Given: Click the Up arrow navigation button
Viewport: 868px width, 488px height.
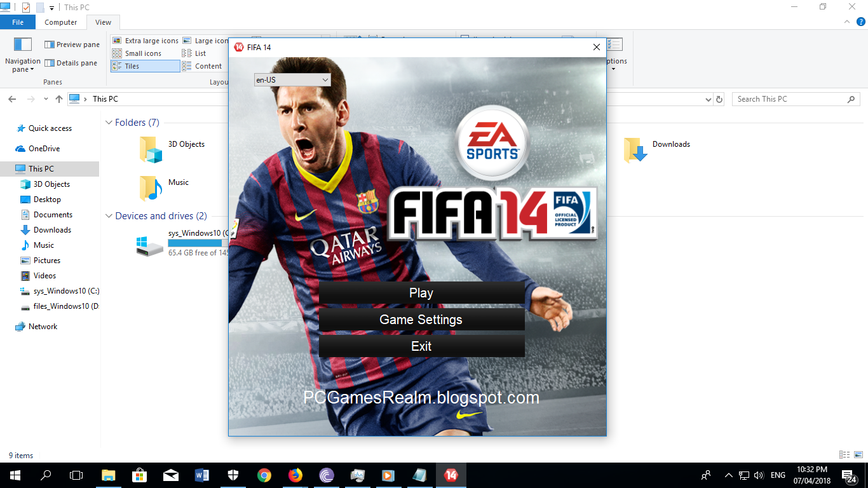Looking at the screenshot, I should (x=59, y=99).
